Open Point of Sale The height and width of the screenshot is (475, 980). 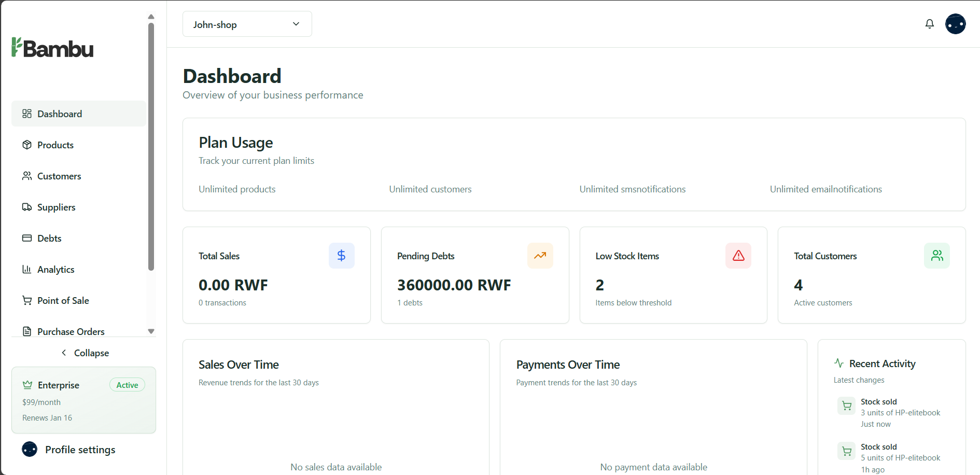pyautogui.click(x=63, y=301)
